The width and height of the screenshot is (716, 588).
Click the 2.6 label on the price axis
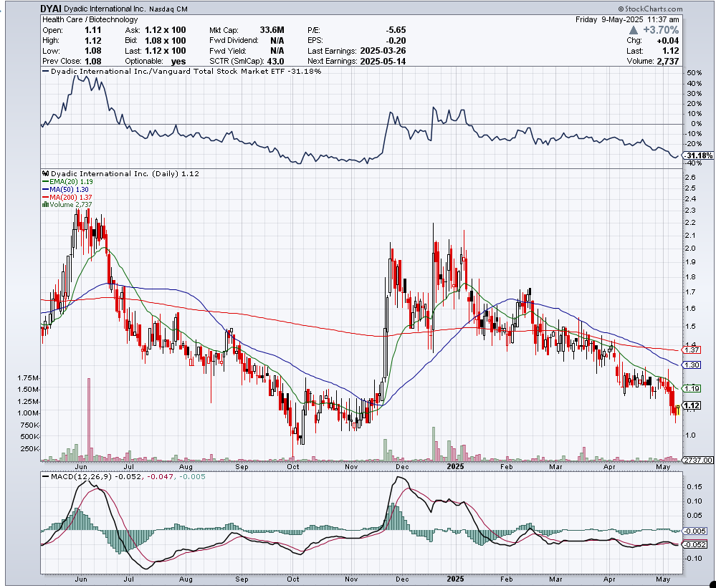click(690, 178)
